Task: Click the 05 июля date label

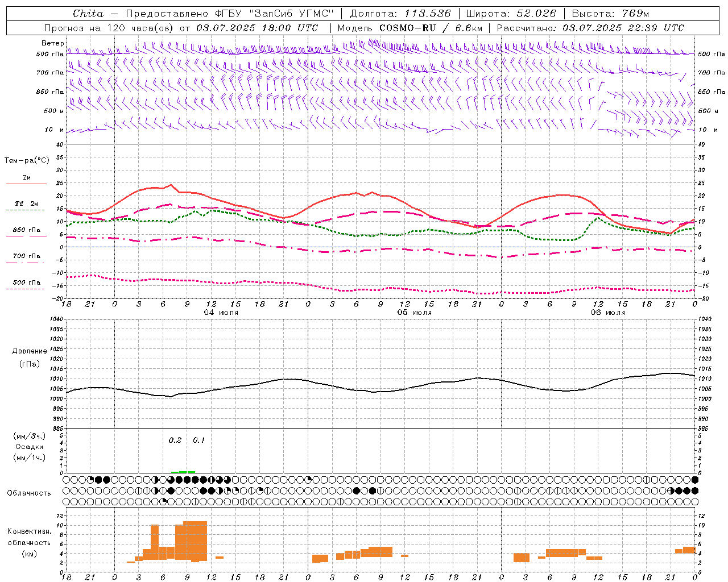Action: pyautogui.click(x=414, y=313)
